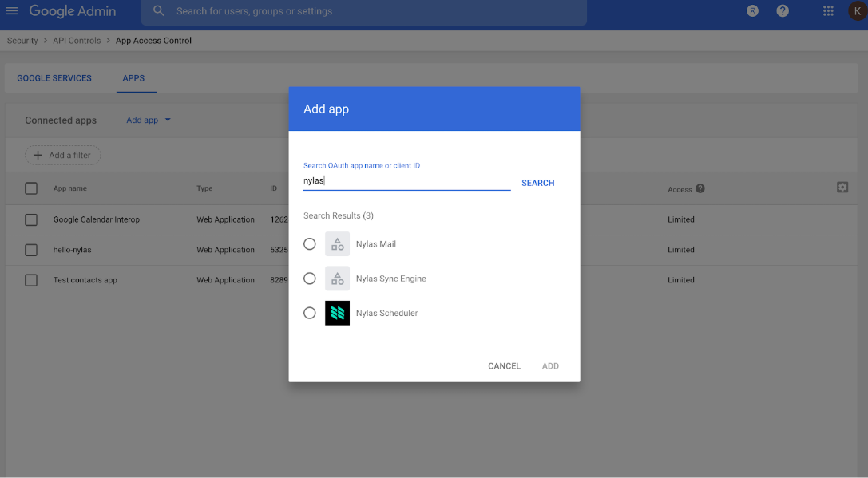868x478 pixels.
Task: Click the Nylas Scheduler result label
Action: pos(386,313)
